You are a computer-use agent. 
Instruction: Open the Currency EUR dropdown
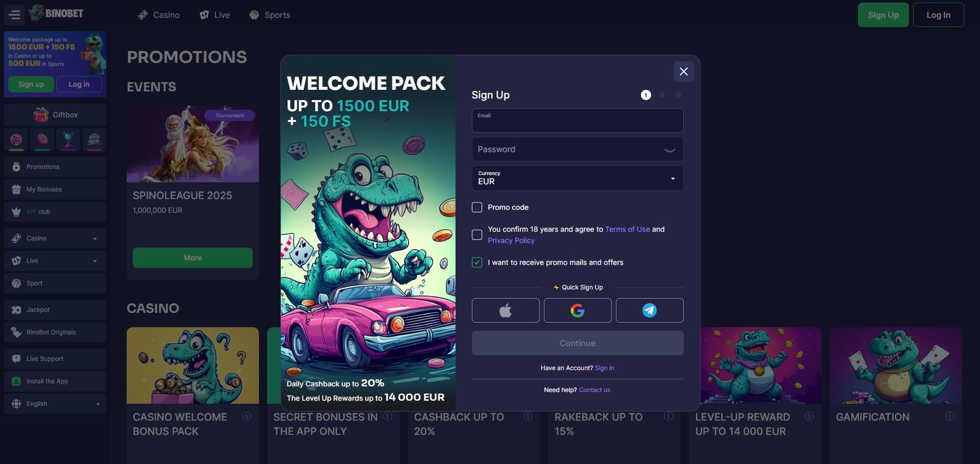click(x=578, y=178)
